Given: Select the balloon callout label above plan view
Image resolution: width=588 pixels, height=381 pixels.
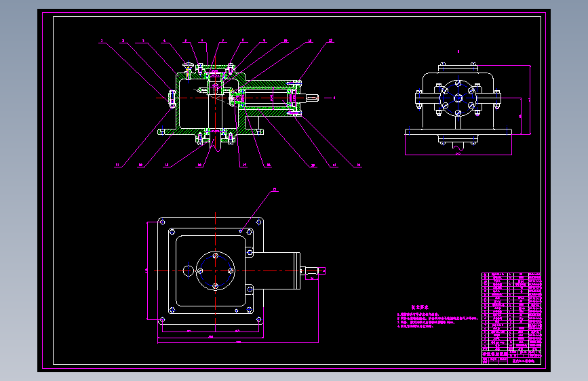Looking at the screenshot, I should coord(275,190).
